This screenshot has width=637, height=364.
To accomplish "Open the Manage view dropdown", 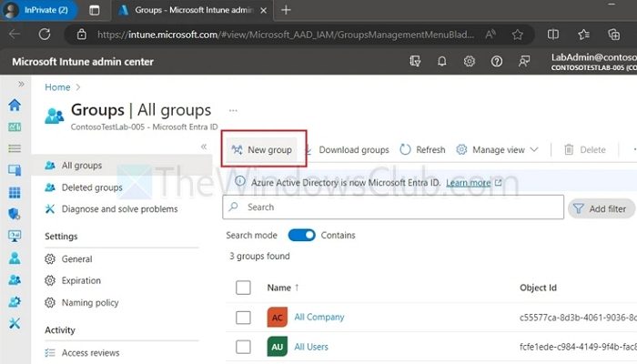I will (x=497, y=150).
